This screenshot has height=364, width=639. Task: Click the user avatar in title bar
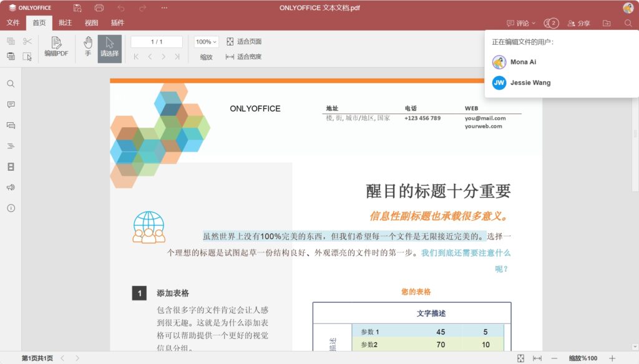tap(628, 7)
